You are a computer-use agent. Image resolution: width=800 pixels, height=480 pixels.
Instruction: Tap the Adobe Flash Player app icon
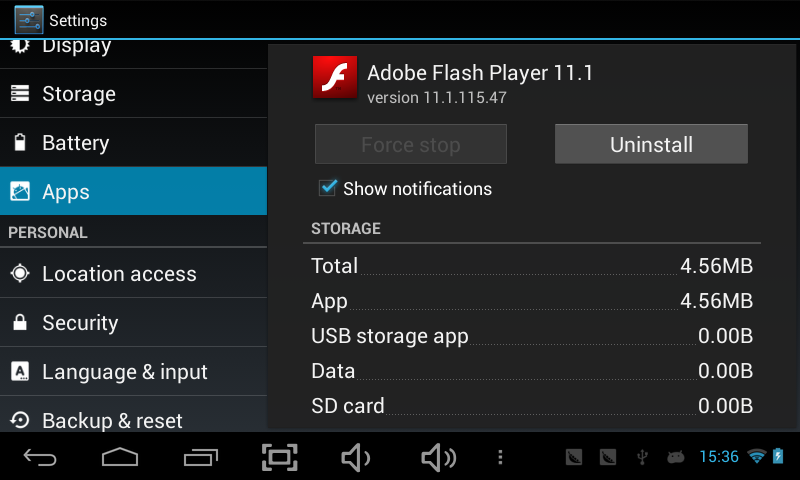click(335, 78)
